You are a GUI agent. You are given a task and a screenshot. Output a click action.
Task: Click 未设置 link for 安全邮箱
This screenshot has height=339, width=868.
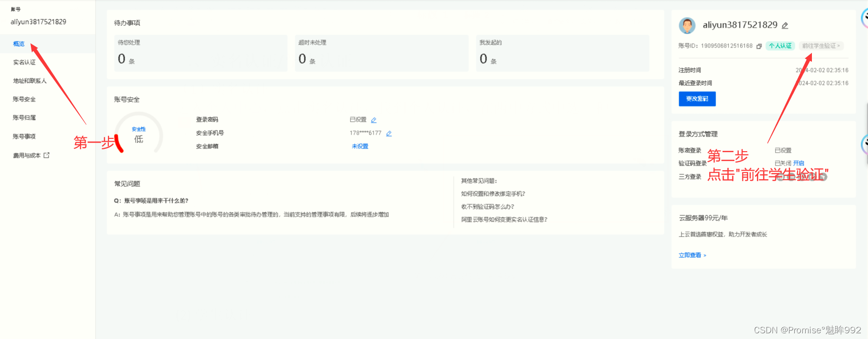360,146
